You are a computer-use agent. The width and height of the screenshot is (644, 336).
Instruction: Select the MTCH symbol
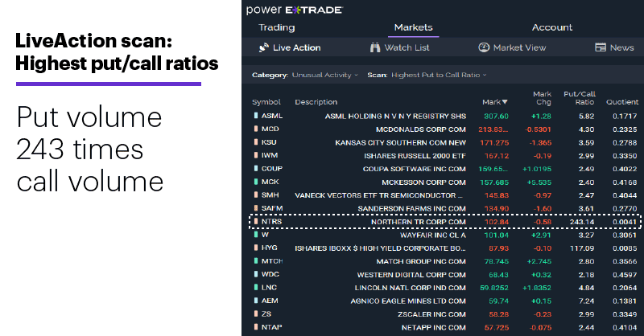pyautogui.click(x=272, y=261)
